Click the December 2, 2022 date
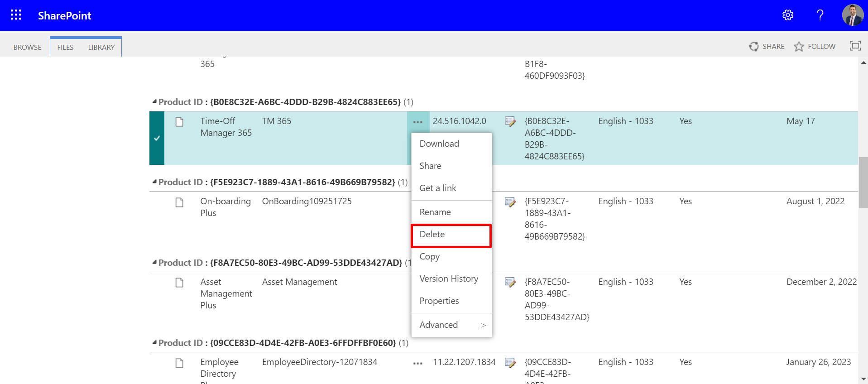The image size is (868, 384). 821,282
